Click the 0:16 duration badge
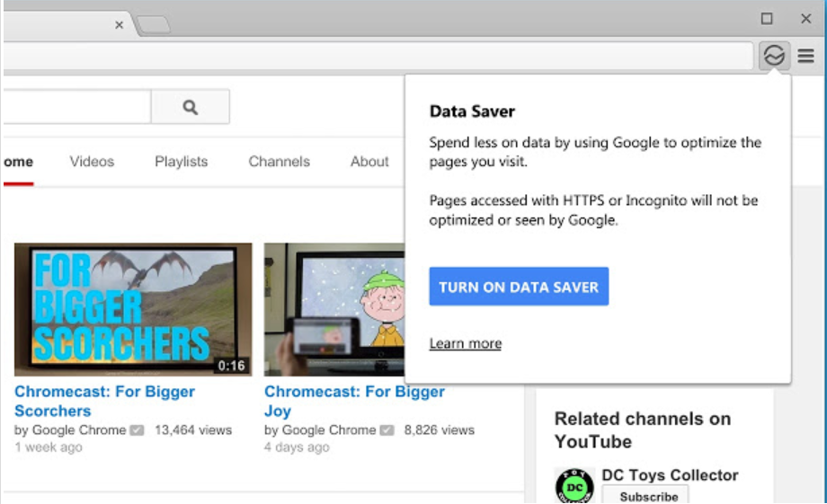Viewport: 827px width, 504px height. [232, 366]
